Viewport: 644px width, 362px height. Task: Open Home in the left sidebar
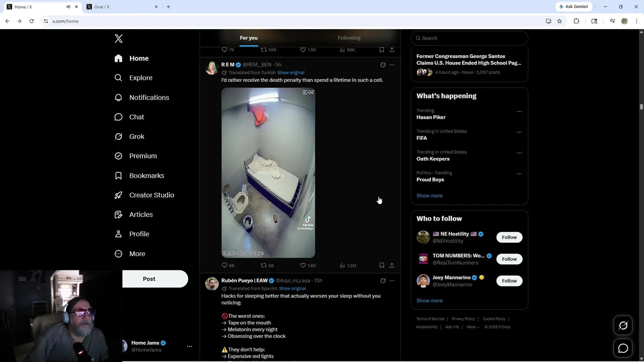coord(131,58)
